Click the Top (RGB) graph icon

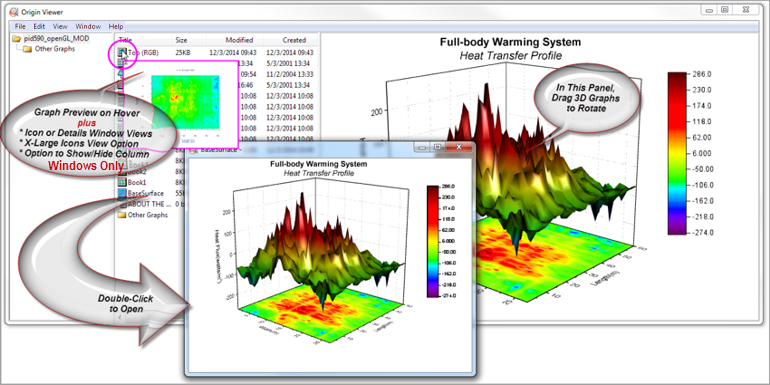[122, 52]
